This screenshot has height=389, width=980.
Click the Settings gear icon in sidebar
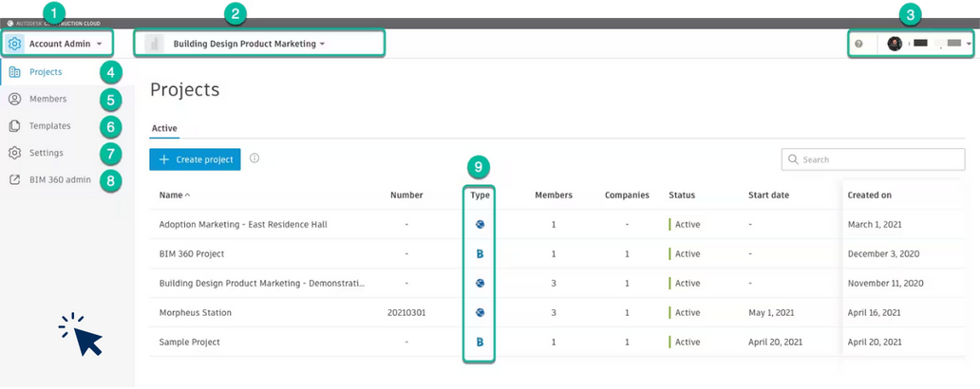[14, 153]
